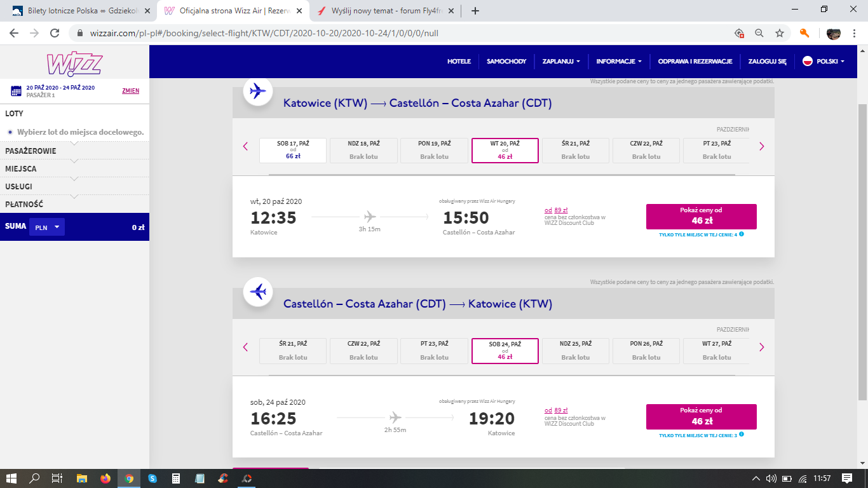Click the plane icon beside Katowice–Castellón heading
Viewport: 868px width, 488px height.
pos(258,91)
